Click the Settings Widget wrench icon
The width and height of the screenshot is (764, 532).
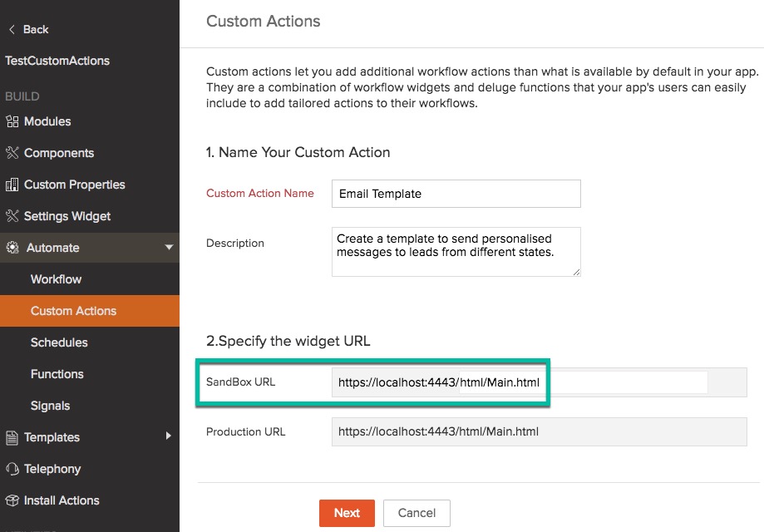[12, 216]
